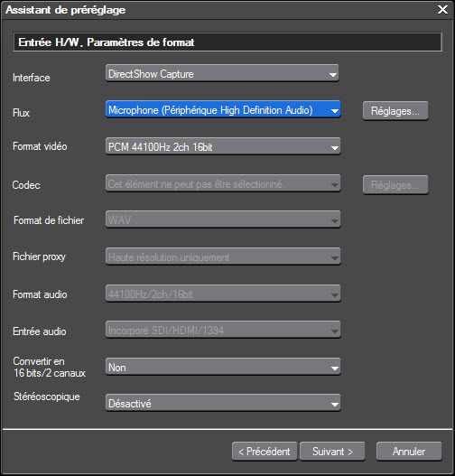This screenshot has width=455, height=476.
Task: Click the arrow on the Flux dropdown
Action: point(335,111)
